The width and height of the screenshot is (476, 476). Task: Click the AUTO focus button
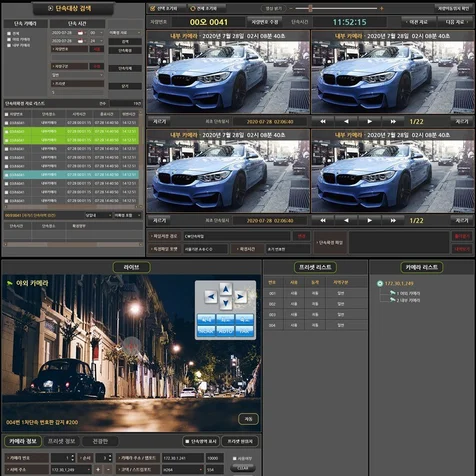click(225, 331)
